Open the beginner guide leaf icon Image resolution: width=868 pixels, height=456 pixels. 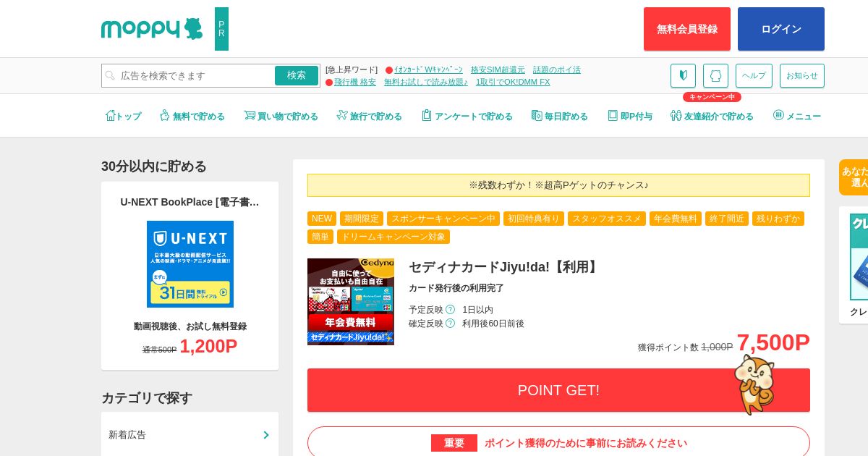tap(683, 75)
